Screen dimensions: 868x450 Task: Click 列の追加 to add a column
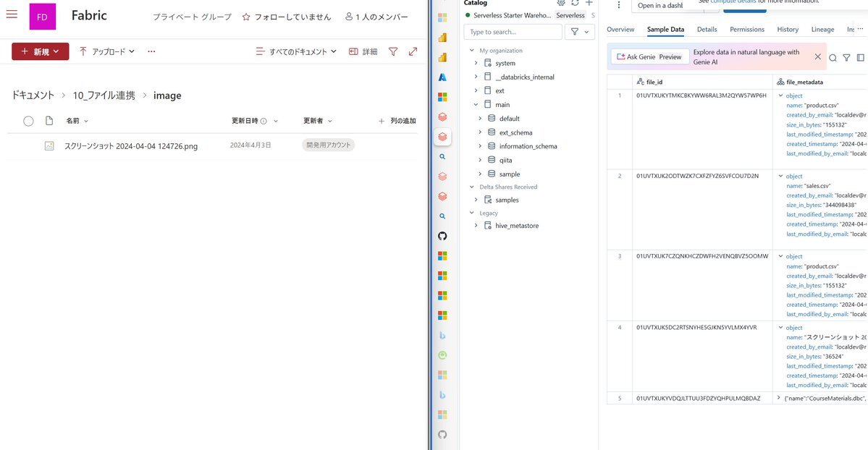397,121
